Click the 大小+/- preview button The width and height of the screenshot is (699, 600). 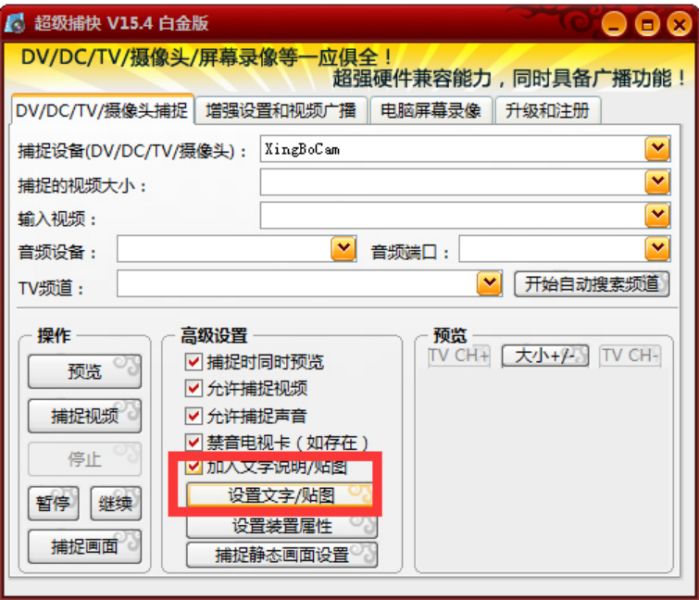(x=545, y=356)
